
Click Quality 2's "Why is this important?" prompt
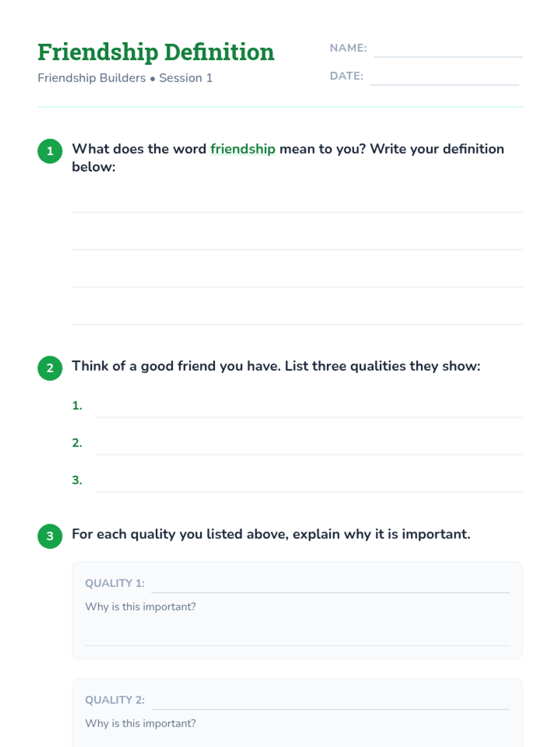(x=140, y=723)
